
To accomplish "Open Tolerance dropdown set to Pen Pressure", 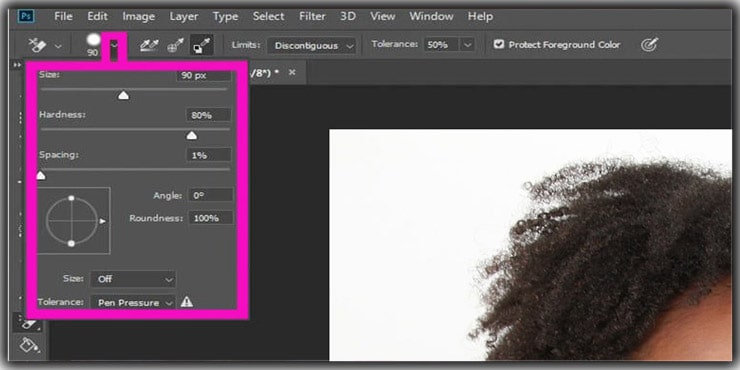I will click(133, 303).
